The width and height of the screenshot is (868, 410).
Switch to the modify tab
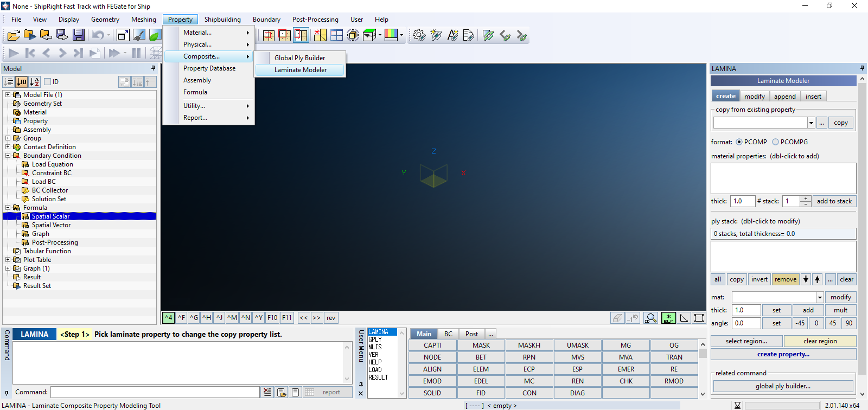[x=754, y=96]
